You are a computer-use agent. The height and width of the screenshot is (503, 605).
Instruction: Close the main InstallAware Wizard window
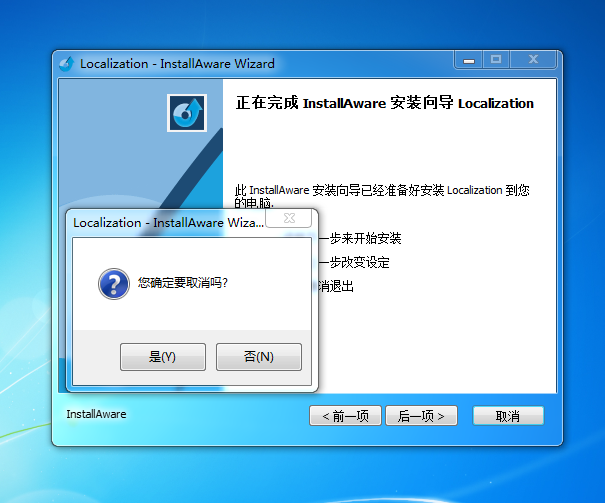[x=533, y=60]
